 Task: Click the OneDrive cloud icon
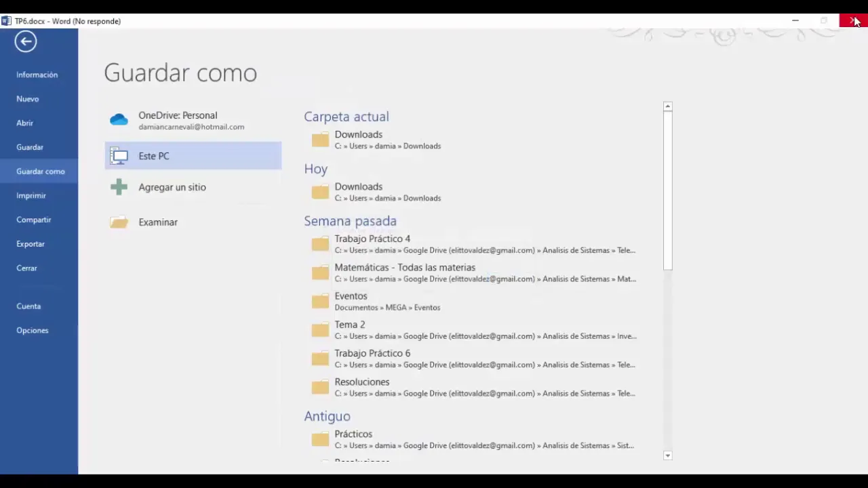pos(119,120)
